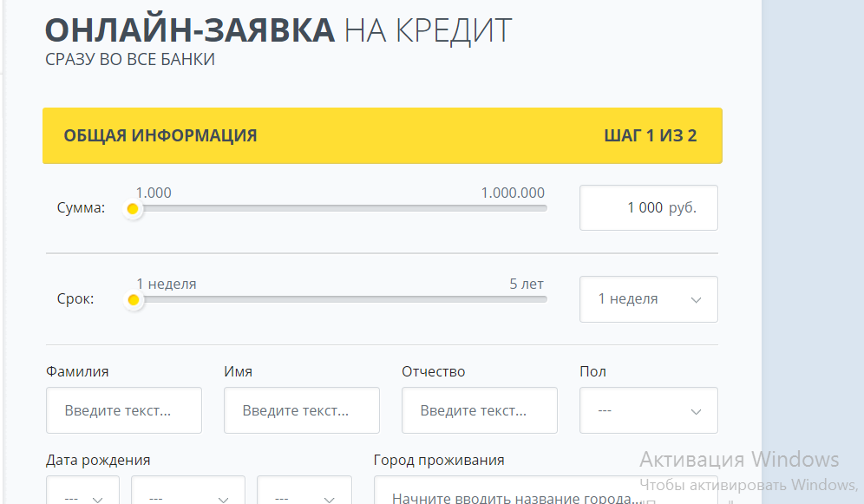Click the ОНЛАЙН-ЗАЯВКА НА КРЕДИТ page heading
The image size is (864, 504).
pos(278,29)
